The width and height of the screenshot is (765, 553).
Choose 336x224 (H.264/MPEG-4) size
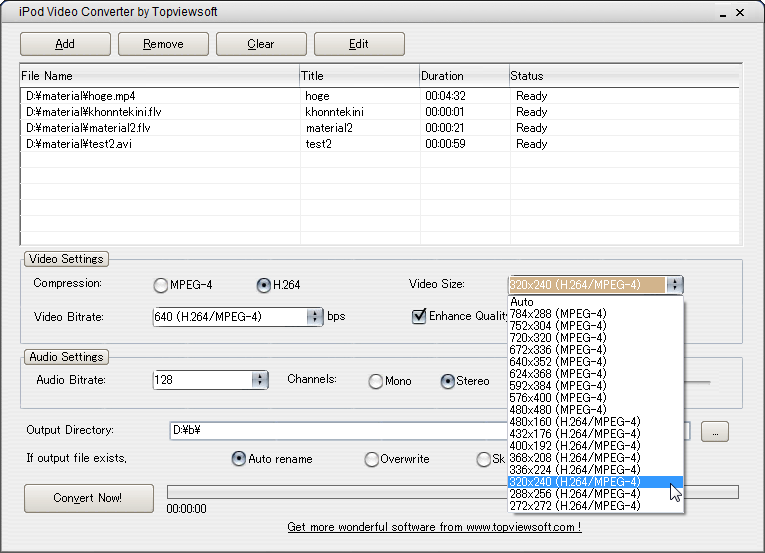click(596, 470)
